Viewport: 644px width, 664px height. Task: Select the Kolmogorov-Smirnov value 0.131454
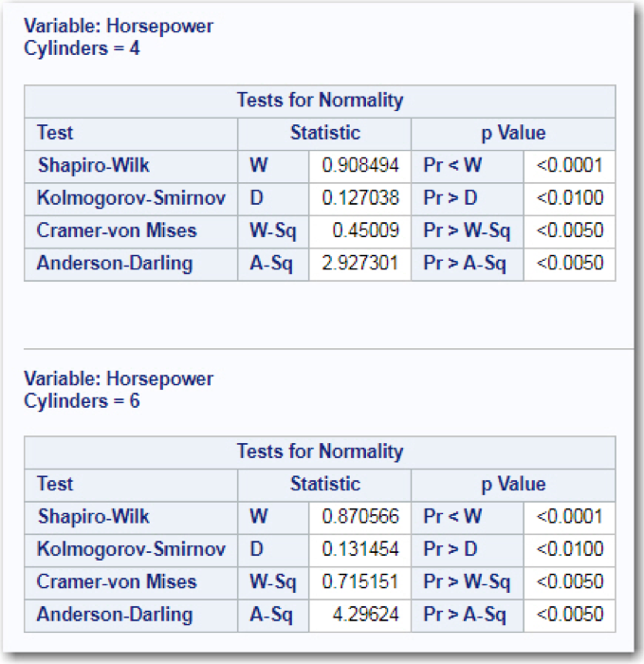pyautogui.click(x=360, y=549)
